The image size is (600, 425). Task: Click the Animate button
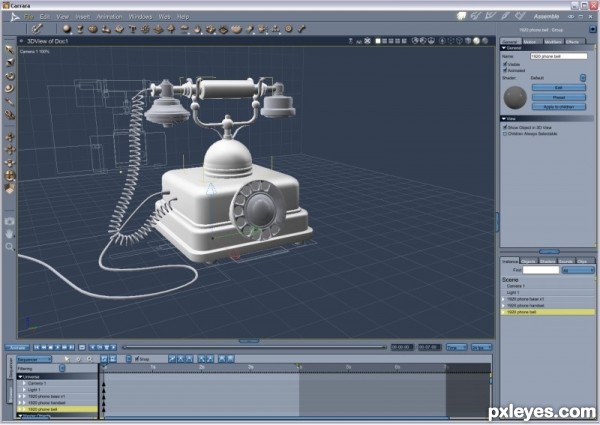[17, 347]
